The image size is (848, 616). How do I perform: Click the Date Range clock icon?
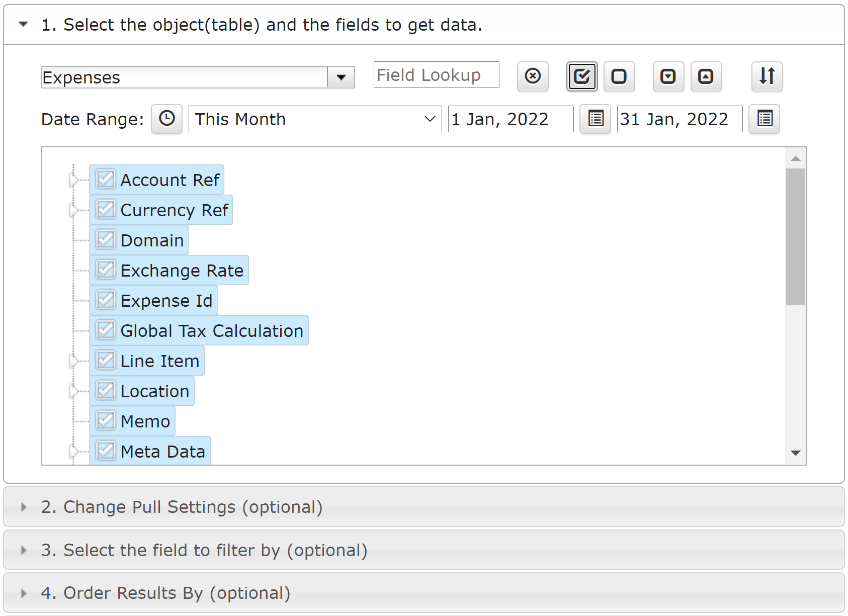pos(166,119)
